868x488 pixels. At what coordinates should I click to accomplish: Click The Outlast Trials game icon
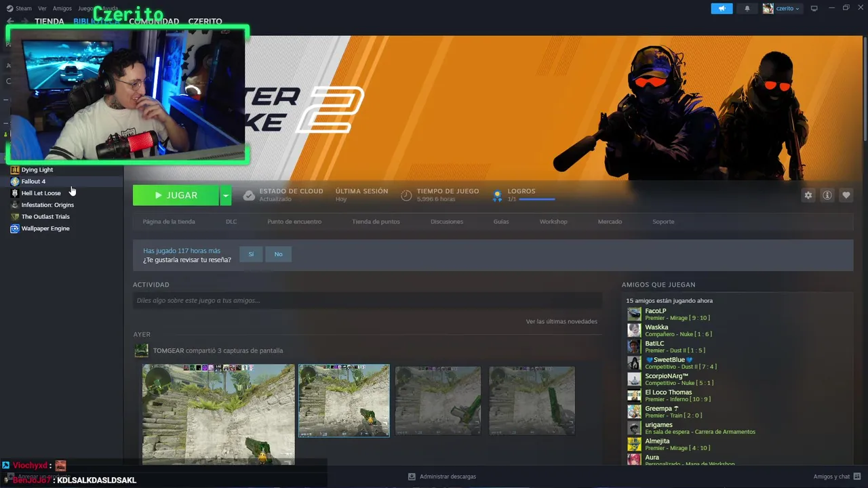(15, 217)
